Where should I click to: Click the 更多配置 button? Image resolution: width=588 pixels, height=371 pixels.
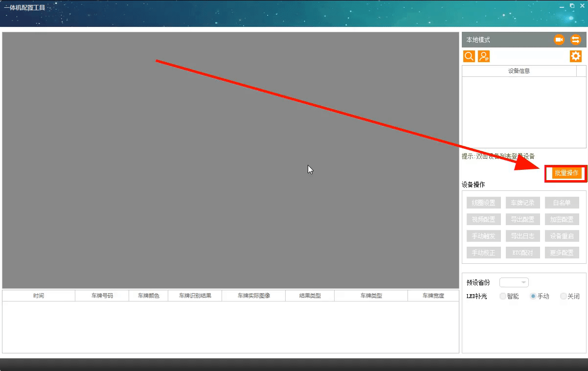tap(562, 253)
